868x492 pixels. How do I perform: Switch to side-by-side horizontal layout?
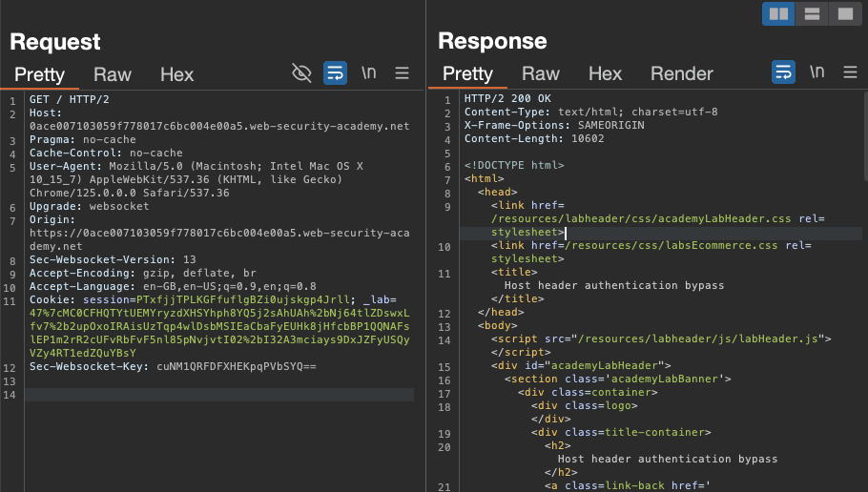(x=779, y=13)
